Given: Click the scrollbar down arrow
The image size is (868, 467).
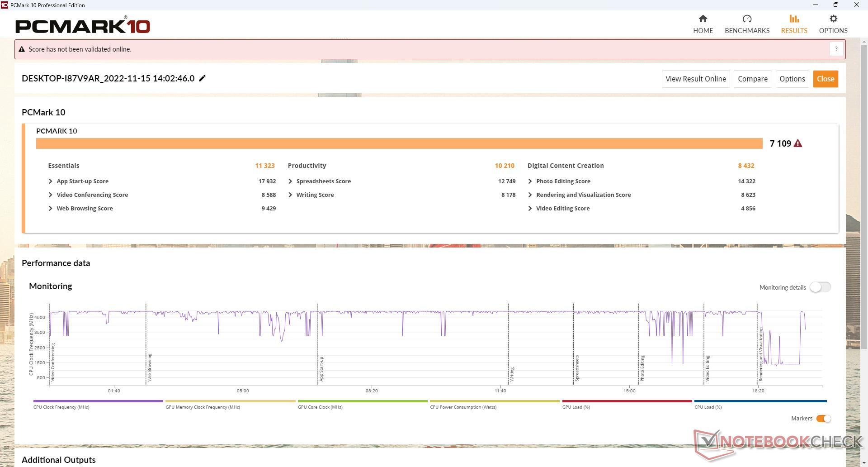Looking at the screenshot, I should tap(864, 463).
